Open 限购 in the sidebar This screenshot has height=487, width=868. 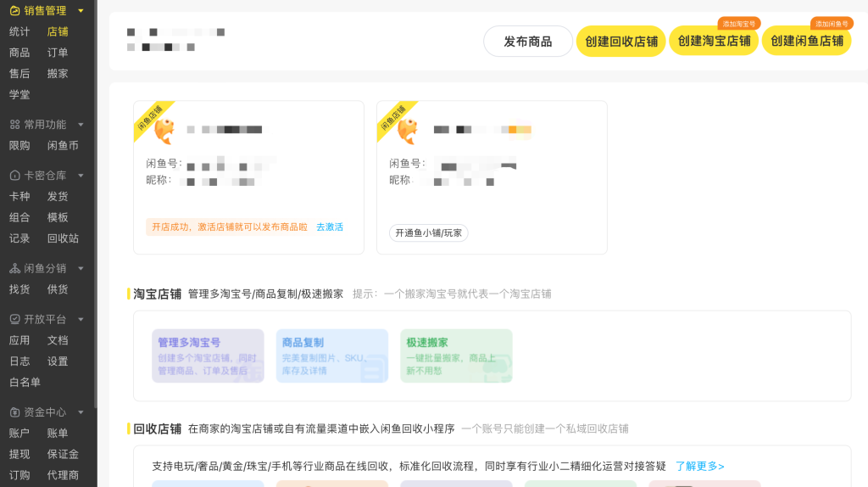pos(19,146)
